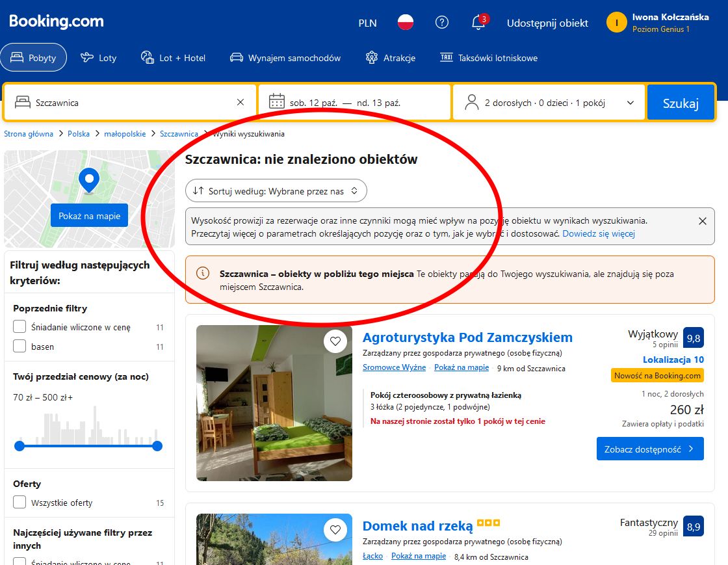This screenshot has width=728, height=565.
Task: Click the Szczawnica destination input field
Action: coord(130,103)
